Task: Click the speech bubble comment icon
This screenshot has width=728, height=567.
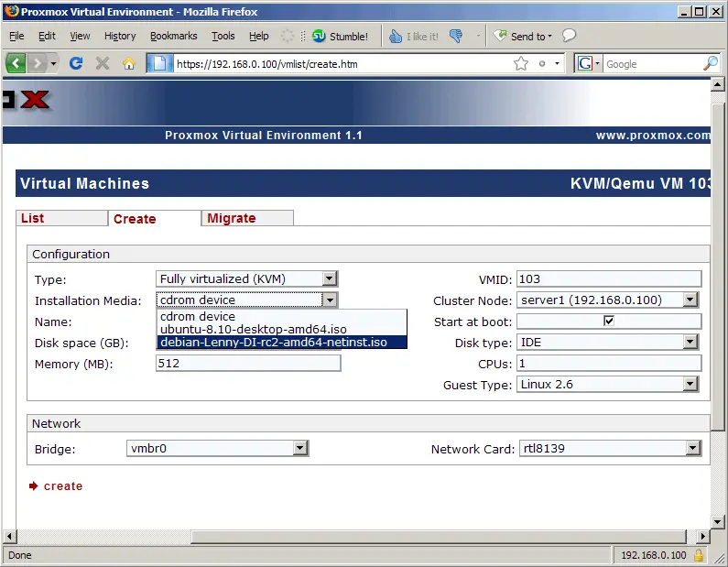Action: [x=569, y=36]
